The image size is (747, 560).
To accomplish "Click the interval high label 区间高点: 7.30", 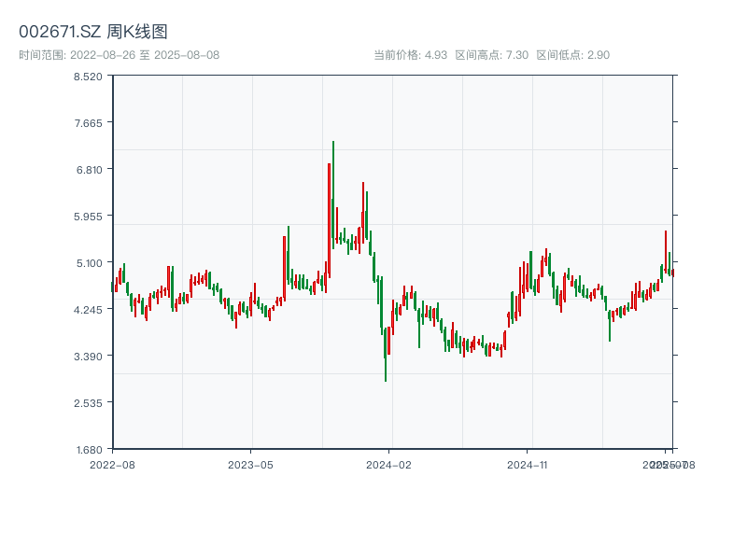I will pos(492,55).
